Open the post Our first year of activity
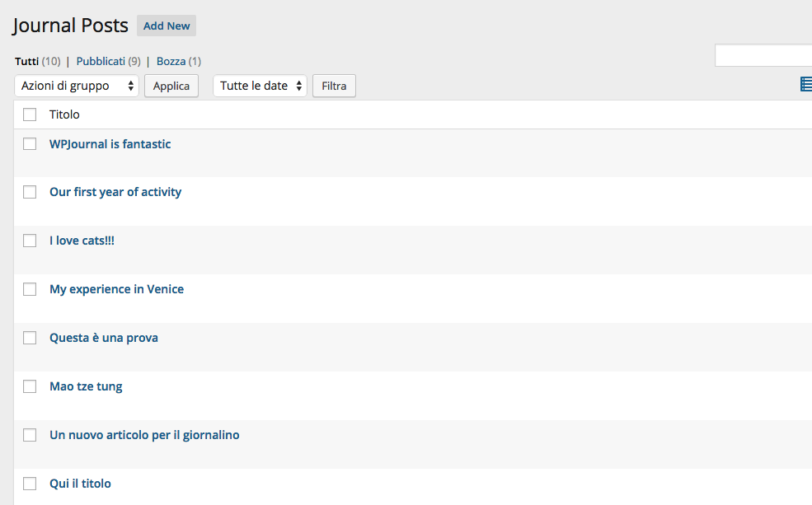812x505 pixels. [x=115, y=192]
